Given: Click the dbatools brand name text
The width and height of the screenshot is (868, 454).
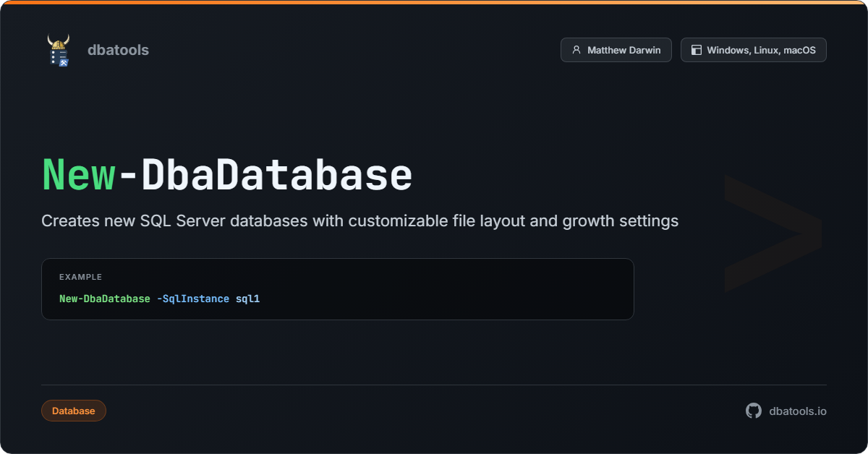Looking at the screenshot, I should tap(118, 50).
